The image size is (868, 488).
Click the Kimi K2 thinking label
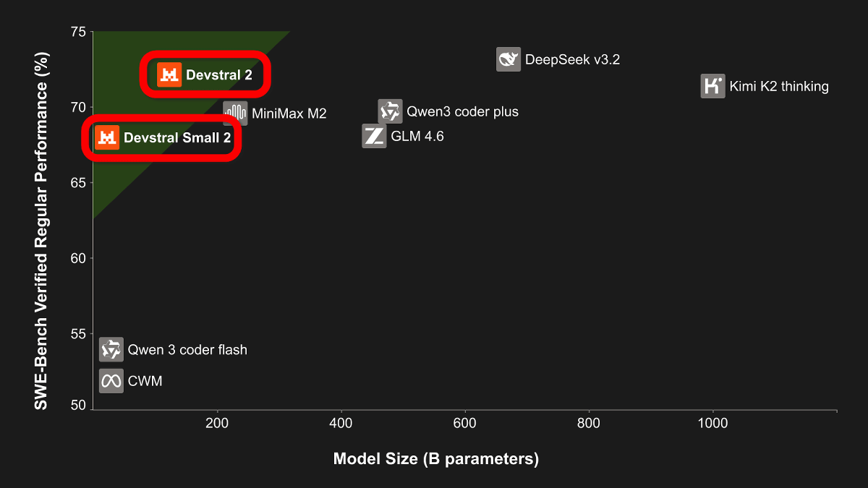click(x=778, y=87)
